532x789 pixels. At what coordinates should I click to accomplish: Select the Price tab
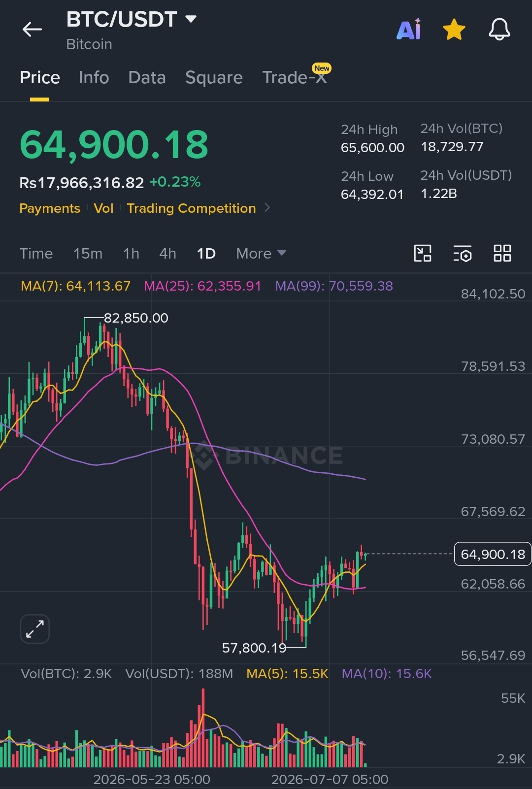(x=40, y=77)
